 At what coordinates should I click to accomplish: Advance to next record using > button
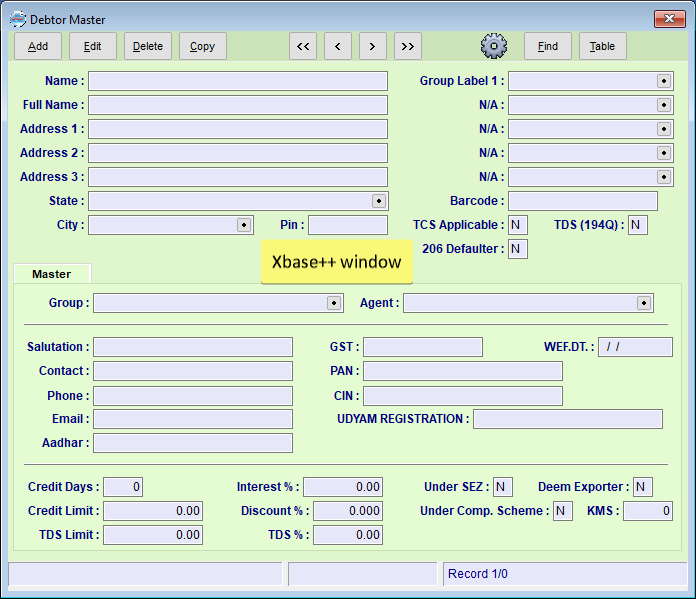373,46
